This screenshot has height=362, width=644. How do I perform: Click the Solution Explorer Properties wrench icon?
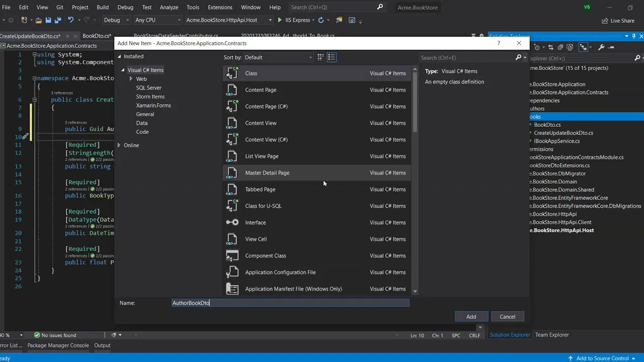pyautogui.click(x=601, y=47)
